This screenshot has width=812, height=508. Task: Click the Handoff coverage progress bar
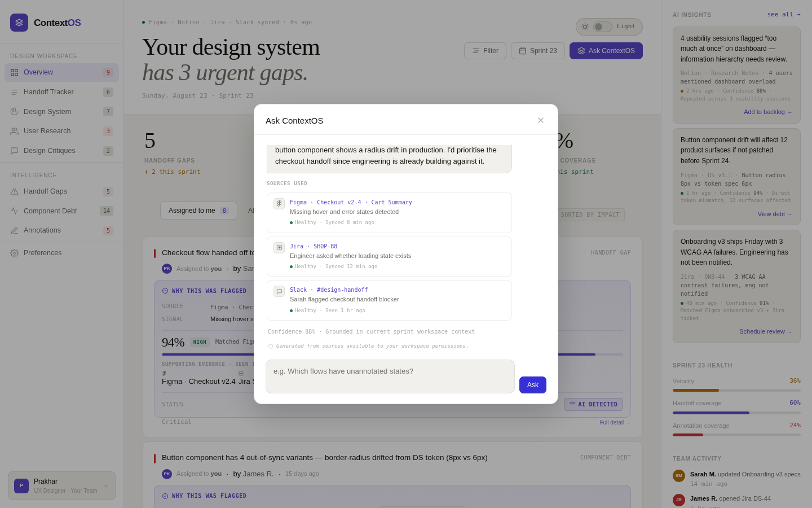[736, 413]
